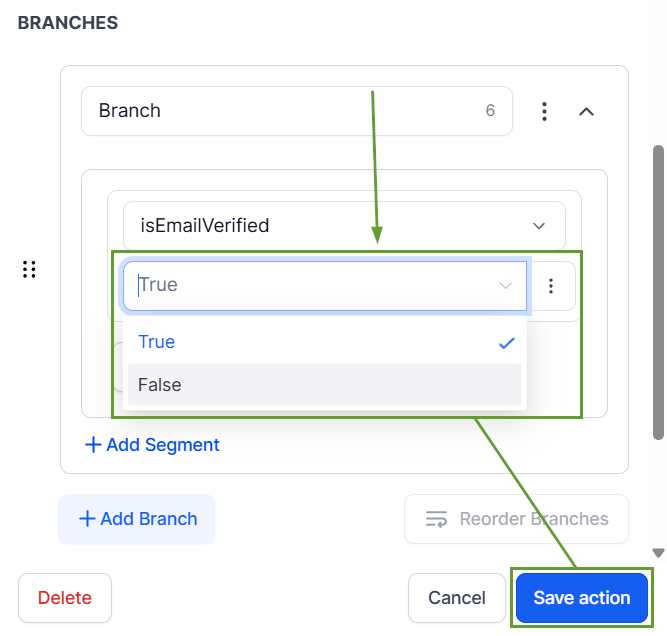Click the plus icon of Add Segment
This screenshot has width=667, height=636.
(93, 445)
